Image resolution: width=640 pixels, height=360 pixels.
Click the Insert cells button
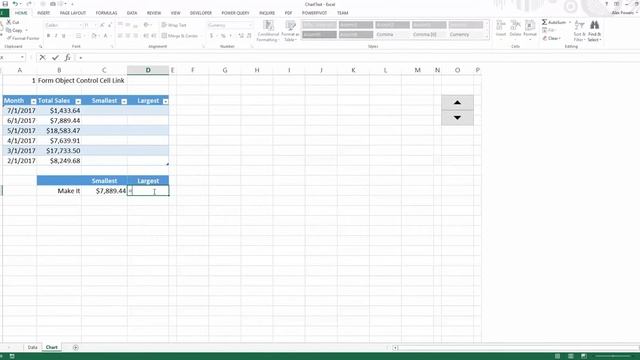pyautogui.click(x=501, y=29)
